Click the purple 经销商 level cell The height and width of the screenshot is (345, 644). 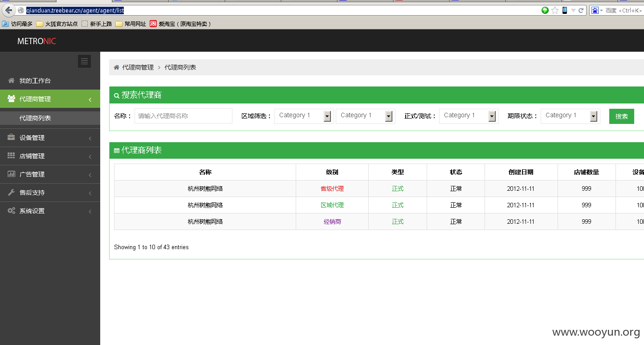332,222
